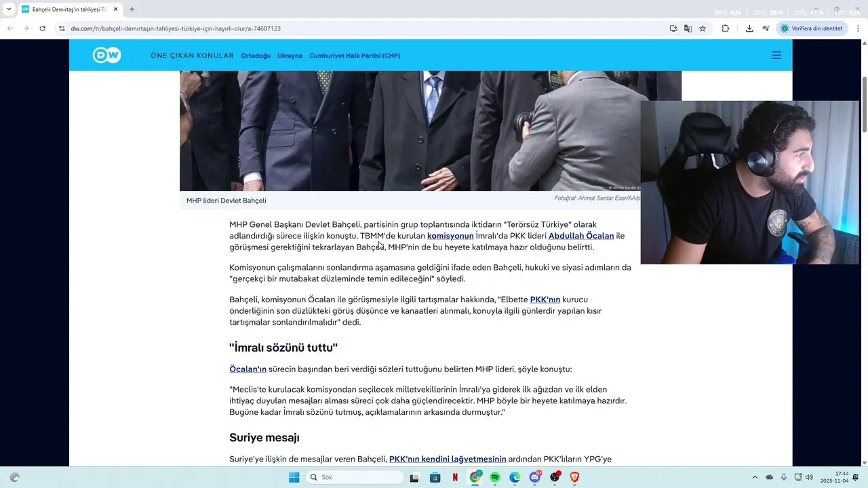This screenshot has height=488, width=868.
Task: Open Microsoft Edge from taskbar
Action: (515, 477)
